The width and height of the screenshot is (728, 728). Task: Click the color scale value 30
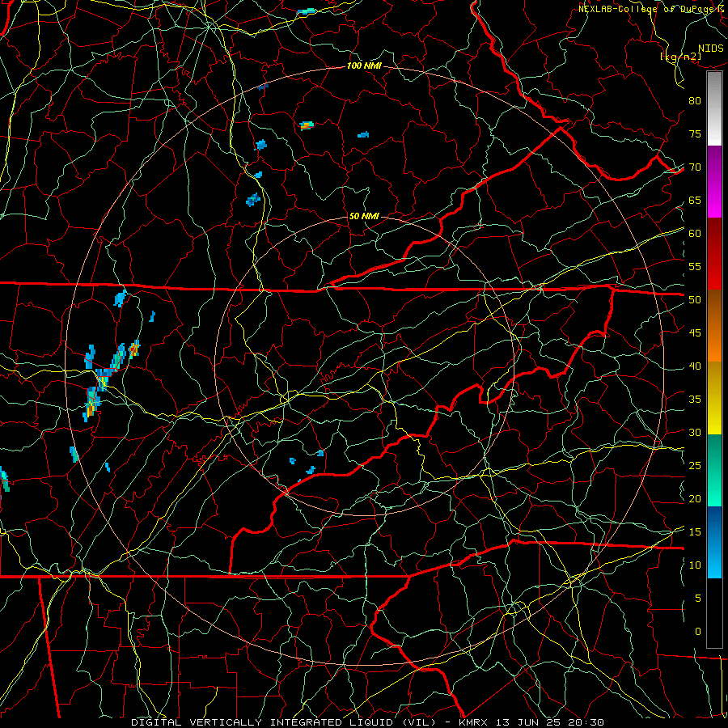695,432
